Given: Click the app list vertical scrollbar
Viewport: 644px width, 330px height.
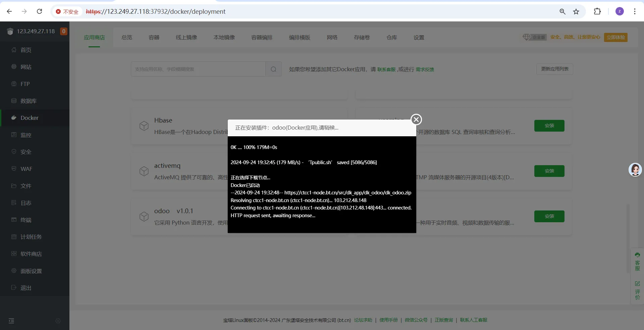Looking at the screenshot, I should 628,238.
